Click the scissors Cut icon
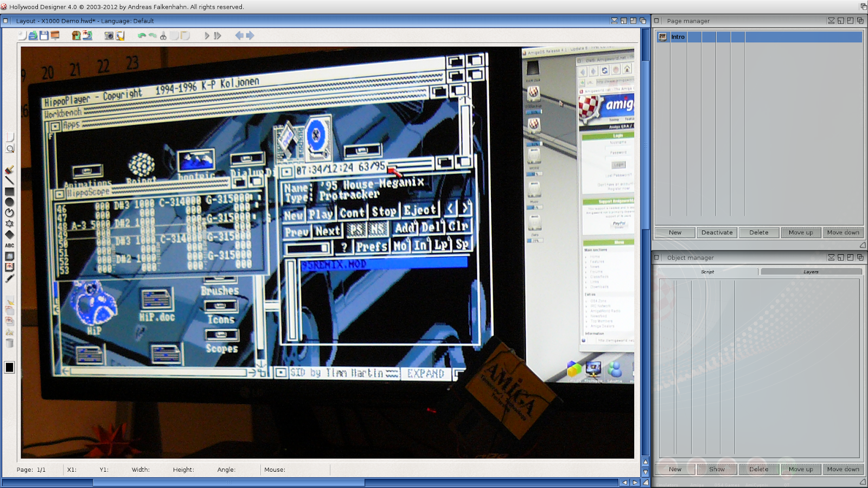 [163, 36]
